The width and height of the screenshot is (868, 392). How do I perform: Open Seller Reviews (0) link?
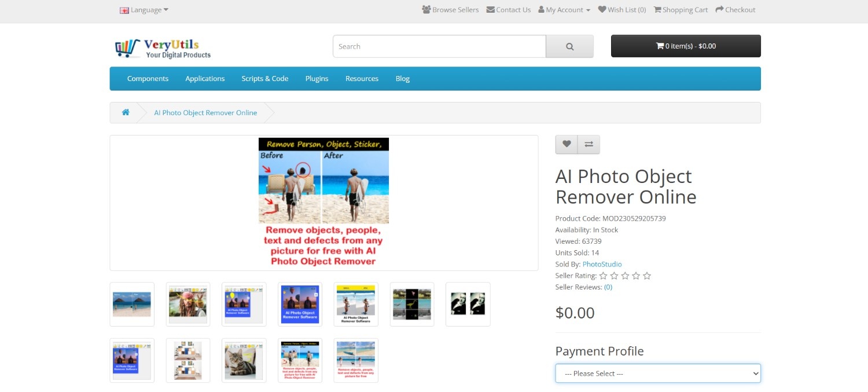(x=608, y=287)
